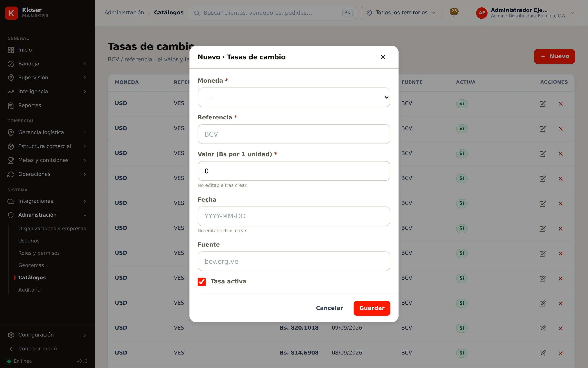Screen dimensions: 588x368
Task: Click the Administración breadcrumb link
Action: 124,13
